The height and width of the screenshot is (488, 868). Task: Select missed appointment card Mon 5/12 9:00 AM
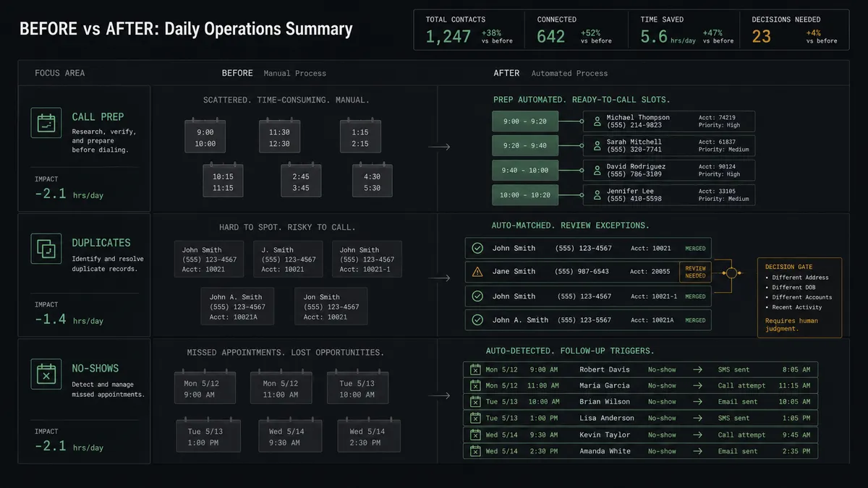pyautogui.click(x=205, y=387)
